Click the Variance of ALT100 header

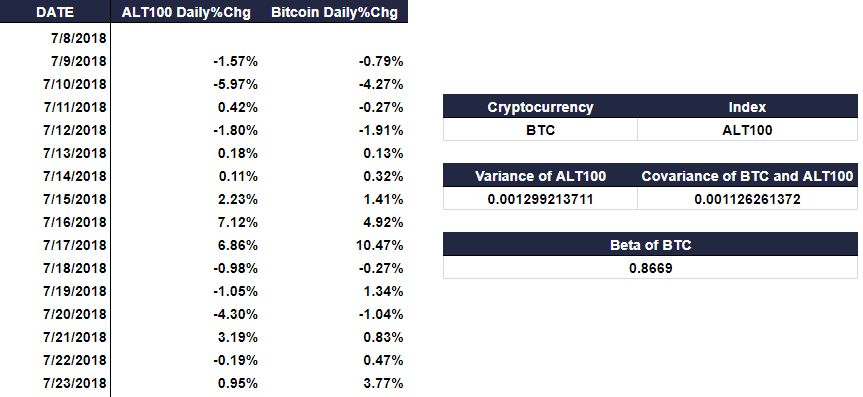click(540, 176)
